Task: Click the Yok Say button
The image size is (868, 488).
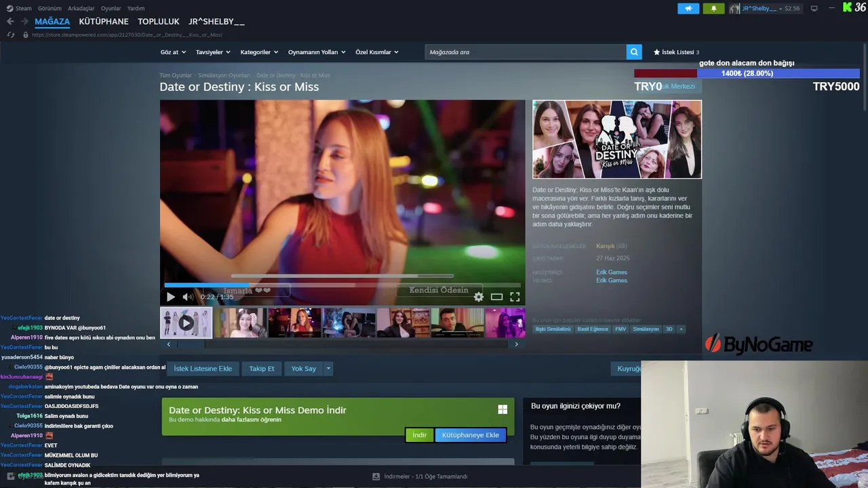Action: [304, 369]
